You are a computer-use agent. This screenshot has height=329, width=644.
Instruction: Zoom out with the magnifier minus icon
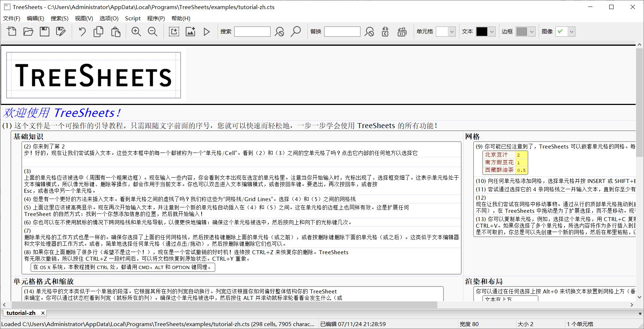153,32
